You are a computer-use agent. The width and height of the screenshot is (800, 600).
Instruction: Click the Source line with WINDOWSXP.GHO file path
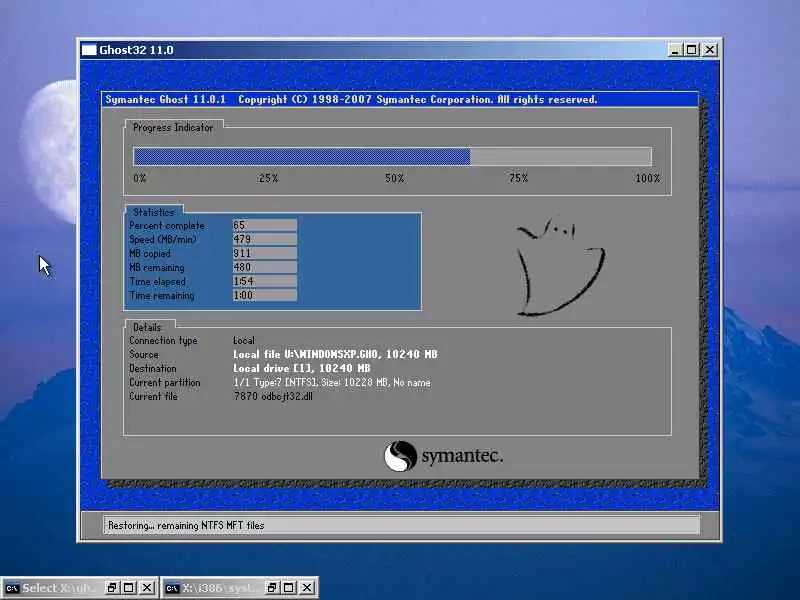coord(335,354)
